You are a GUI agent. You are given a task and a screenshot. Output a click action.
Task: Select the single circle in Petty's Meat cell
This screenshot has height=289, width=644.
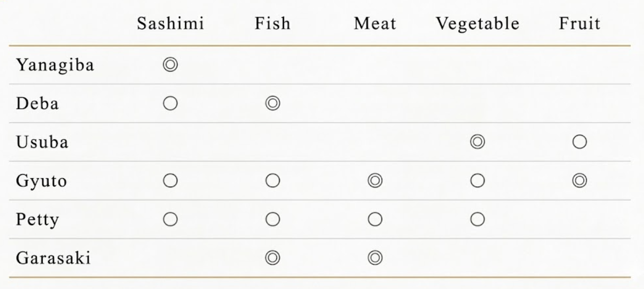pos(375,219)
